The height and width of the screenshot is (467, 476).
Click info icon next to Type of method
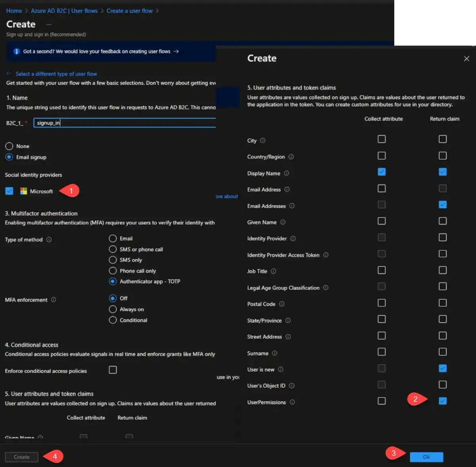[x=49, y=239]
